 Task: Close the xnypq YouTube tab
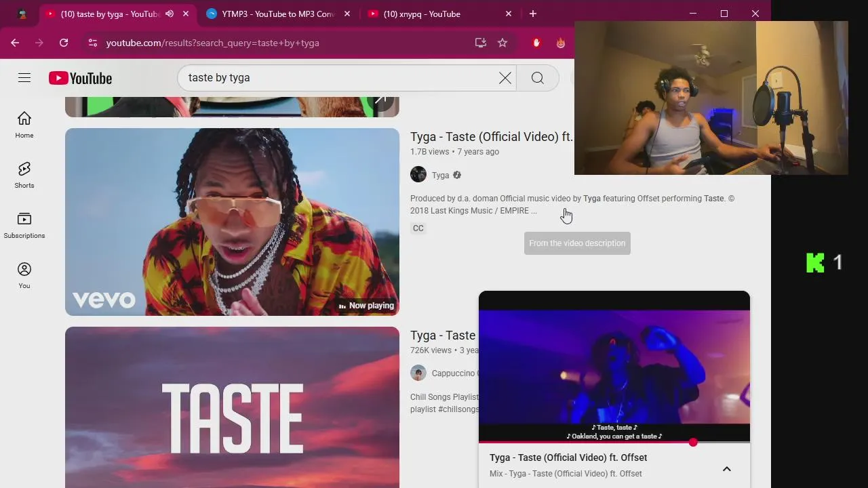point(509,14)
